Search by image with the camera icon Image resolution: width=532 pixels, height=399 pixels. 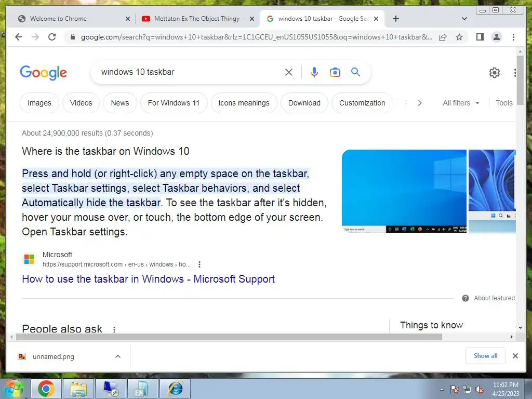[335, 72]
